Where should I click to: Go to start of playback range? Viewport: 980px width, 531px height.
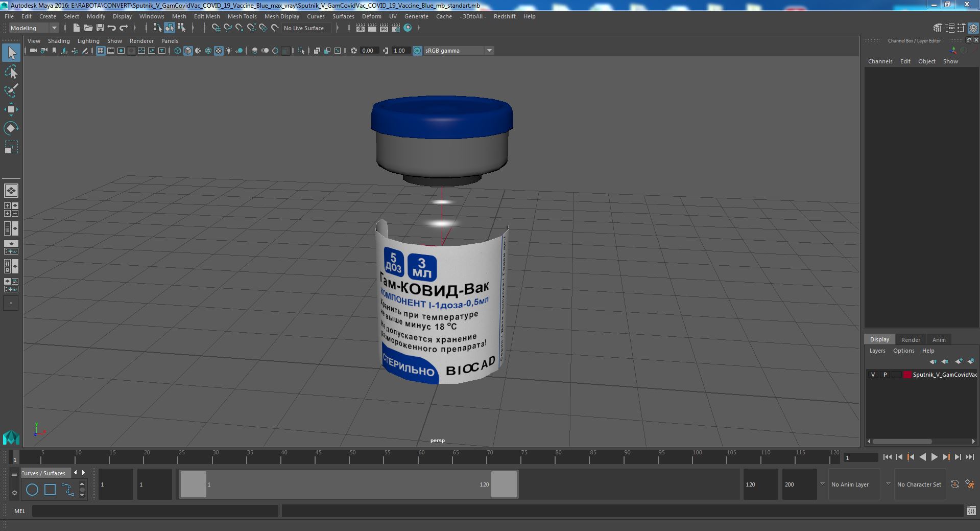(887, 457)
